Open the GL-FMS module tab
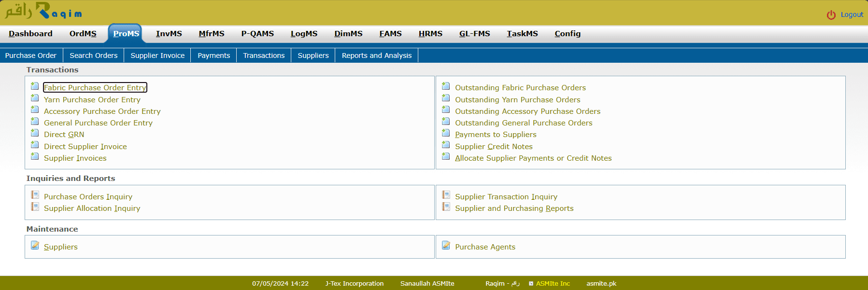Image resolution: width=868 pixels, height=290 pixels. tap(474, 34)
